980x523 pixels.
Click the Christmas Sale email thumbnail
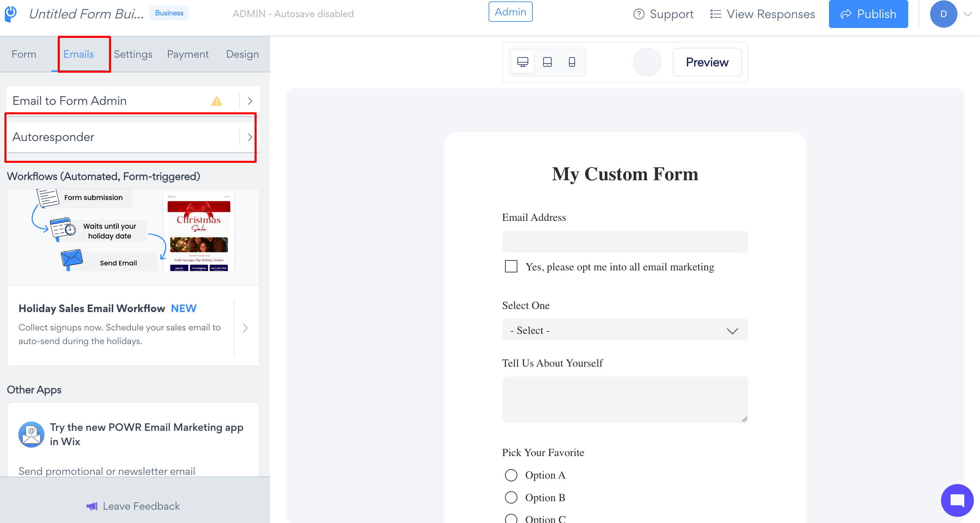click(199, 232)
